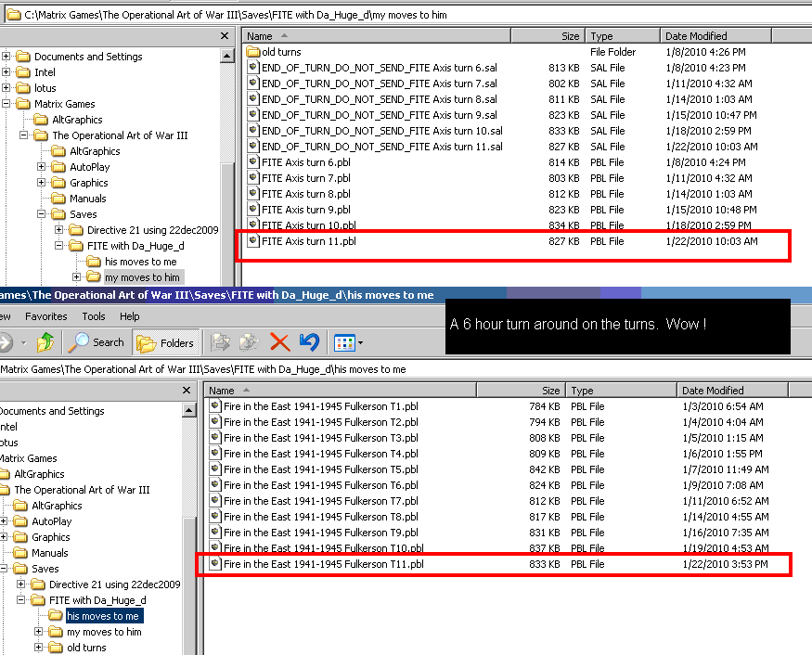812x655 pixels.
Task: Click upper address bar path field
Action: point(407,15)
